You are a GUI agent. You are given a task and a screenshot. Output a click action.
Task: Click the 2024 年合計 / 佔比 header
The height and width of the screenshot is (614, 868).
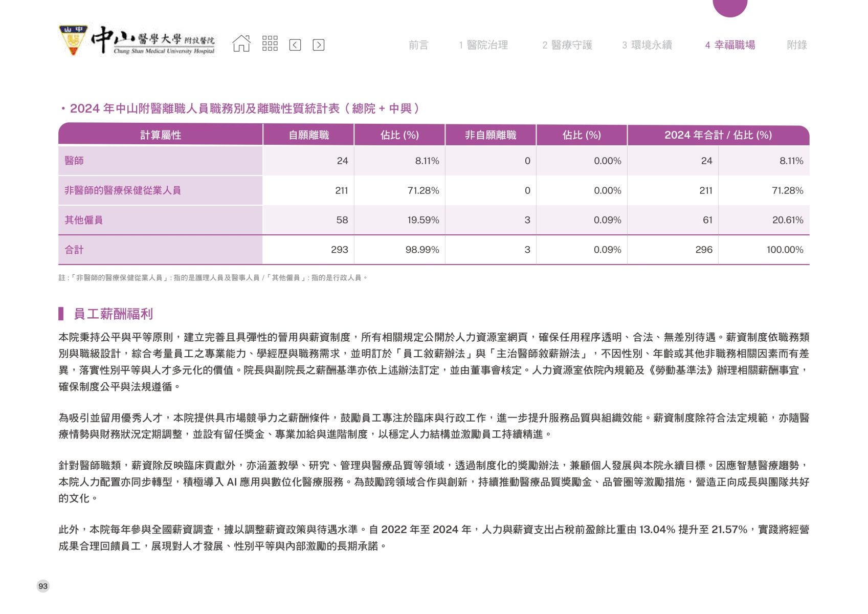[718, 135]
